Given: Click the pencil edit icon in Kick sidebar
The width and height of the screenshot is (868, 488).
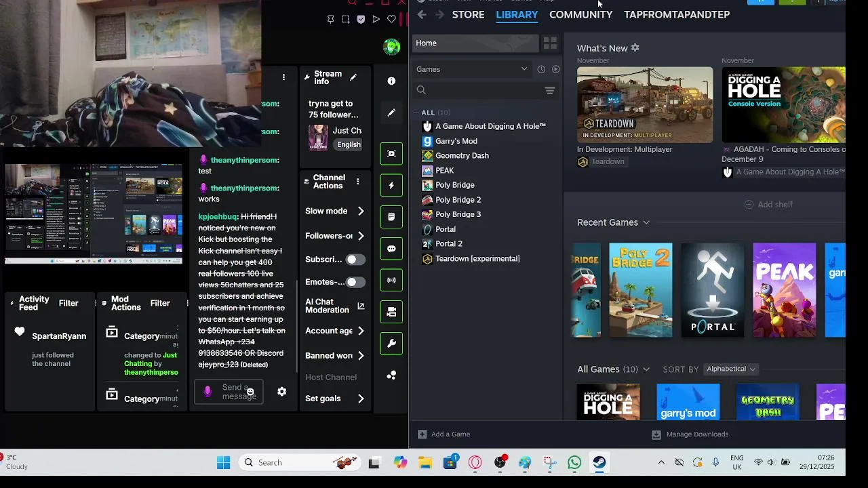Looking at the screenshot, I should [391, 113].
